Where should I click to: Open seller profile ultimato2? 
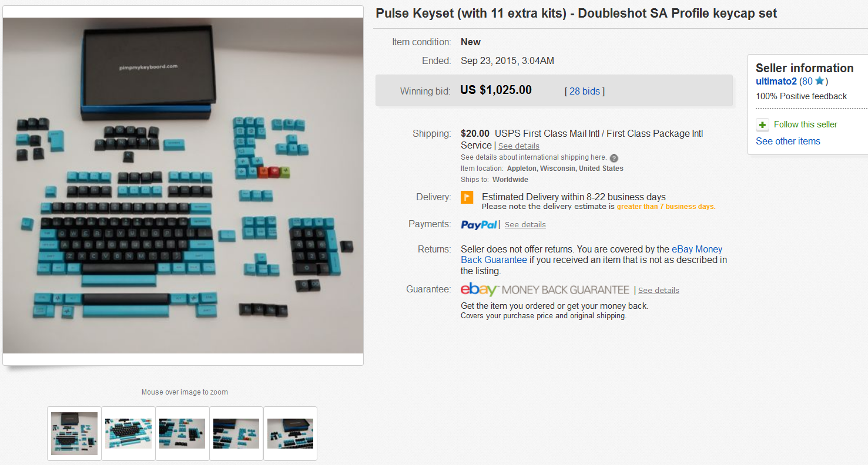coord(776,81)
